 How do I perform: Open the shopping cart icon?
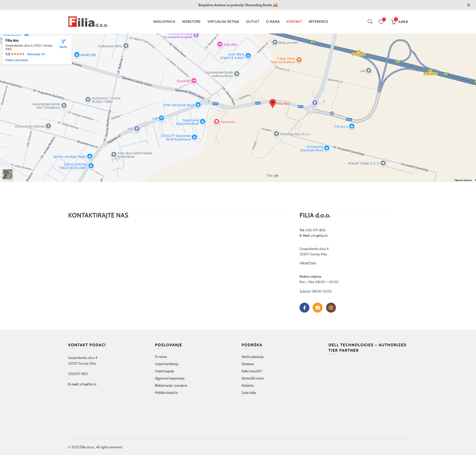tap(393, 22)
